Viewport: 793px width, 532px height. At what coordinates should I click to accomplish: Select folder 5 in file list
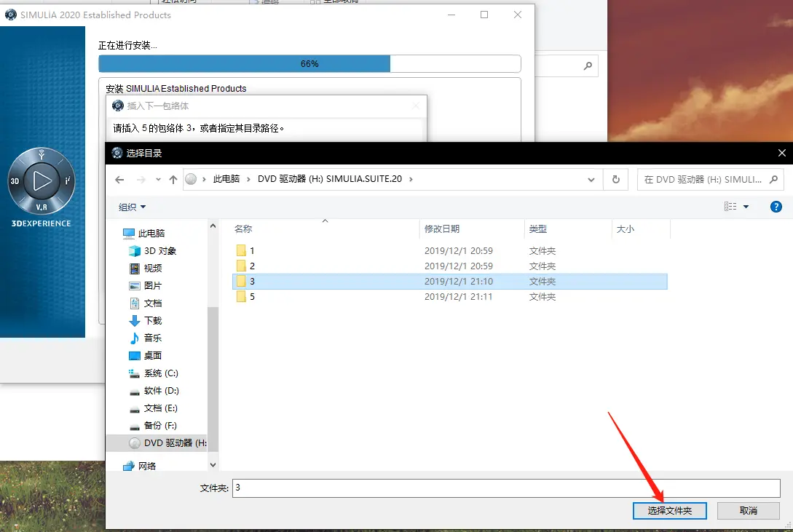pyautogui.click(x=449, y=296)
